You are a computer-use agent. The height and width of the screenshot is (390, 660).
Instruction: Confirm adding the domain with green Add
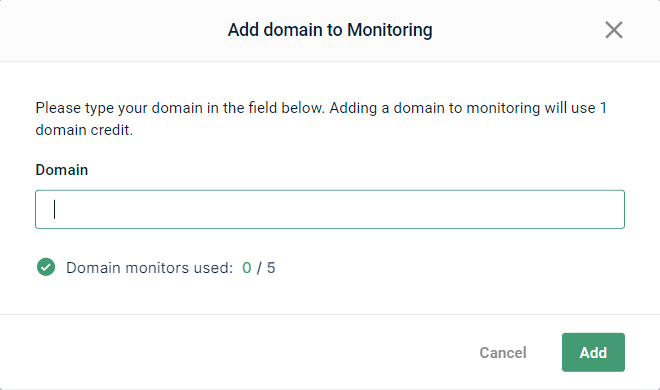point(593,352)
